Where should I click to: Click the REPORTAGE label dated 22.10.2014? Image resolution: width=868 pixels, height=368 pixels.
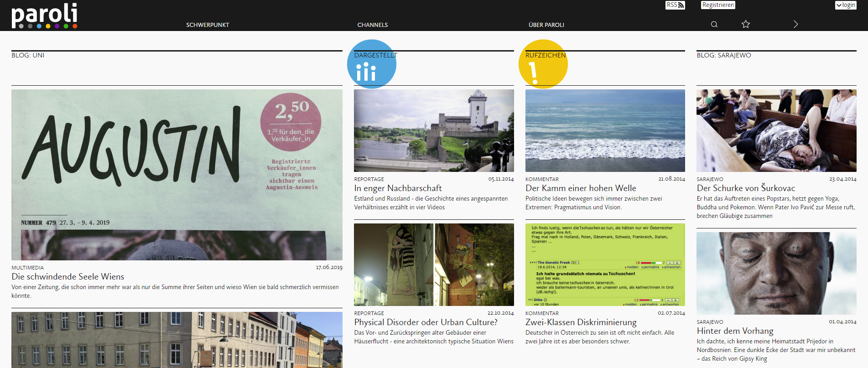[x=369, y=313]
